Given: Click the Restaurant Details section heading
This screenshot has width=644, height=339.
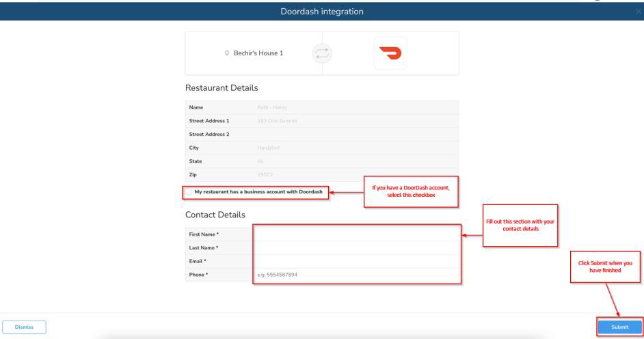Looking at the screenshot, I should point(222,88).
